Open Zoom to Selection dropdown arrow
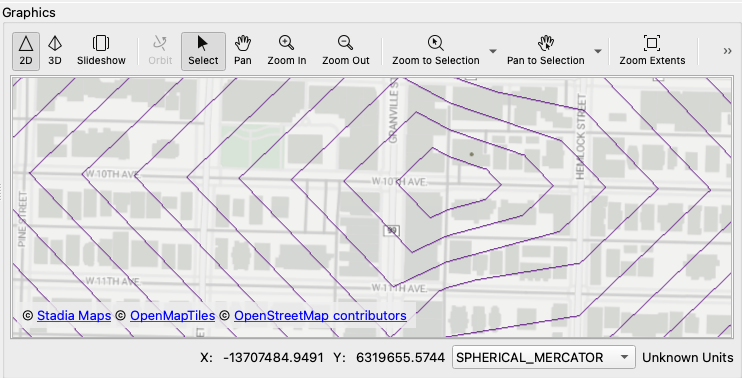 [x=493, y=51]
